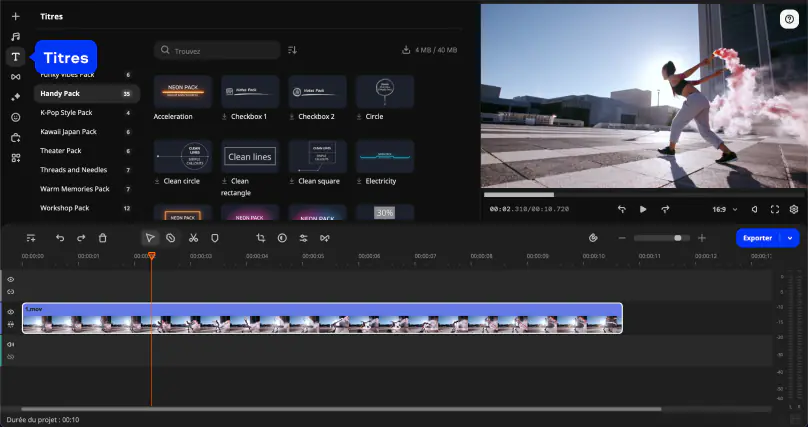Toggle link icon on the top overlay track

click(x=10, y=292)
